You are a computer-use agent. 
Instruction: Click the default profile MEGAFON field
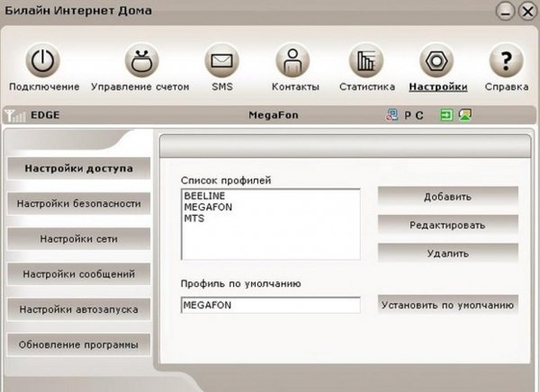(x=271, y=305)
